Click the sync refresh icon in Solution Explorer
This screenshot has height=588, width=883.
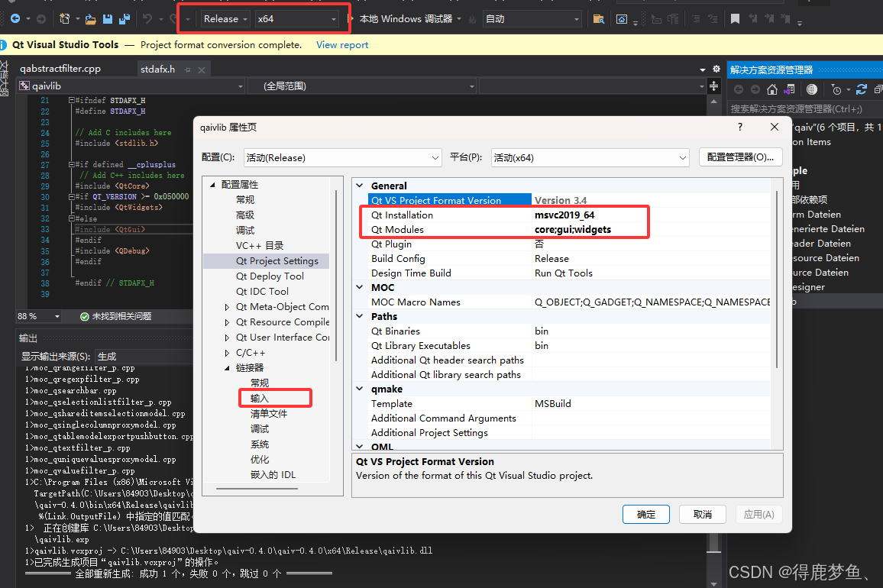coord(862,89)
